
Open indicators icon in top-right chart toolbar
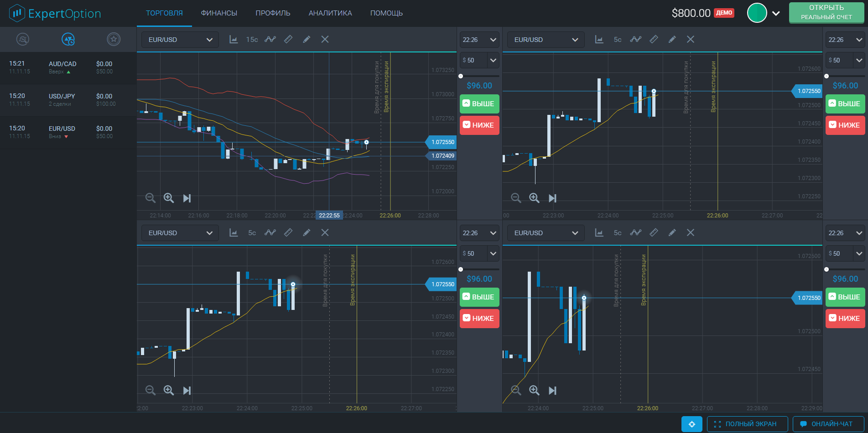pyautogui.click(x=636, y=40)
